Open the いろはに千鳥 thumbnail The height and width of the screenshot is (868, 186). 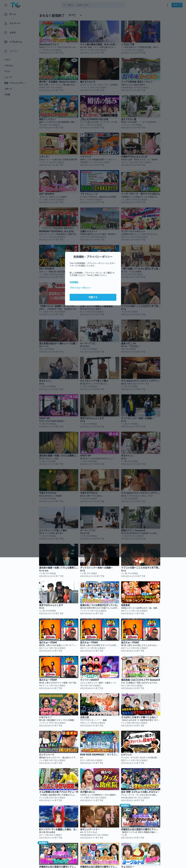[x=141, y=31]
